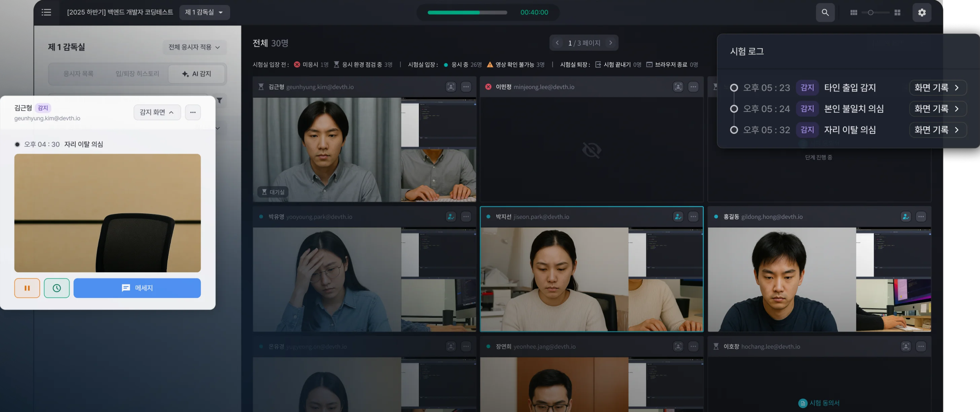Select 박지선 webcam video tile
980x412 pixels.
(554, 279)
